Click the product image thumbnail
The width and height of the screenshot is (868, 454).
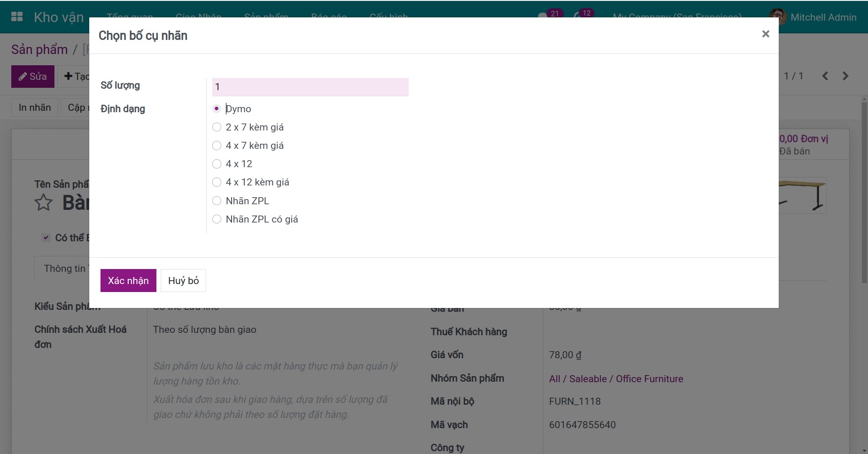802,196
